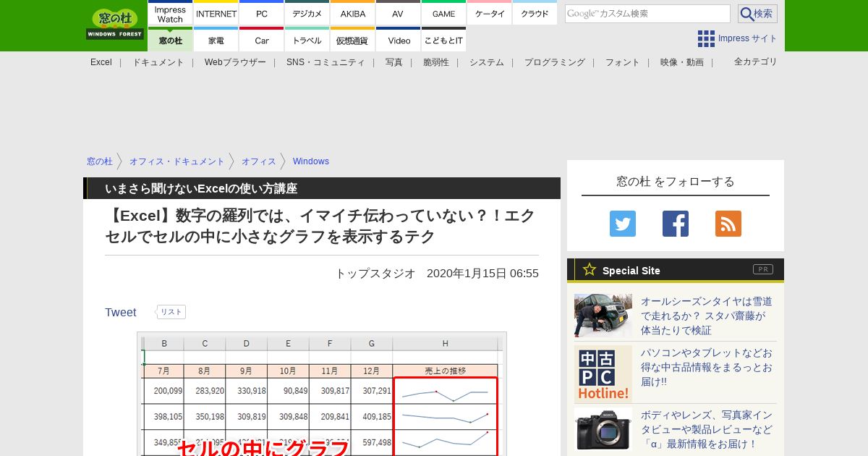
Task: Open the SNS・コミュニティ category
Action: coord(325,62)
